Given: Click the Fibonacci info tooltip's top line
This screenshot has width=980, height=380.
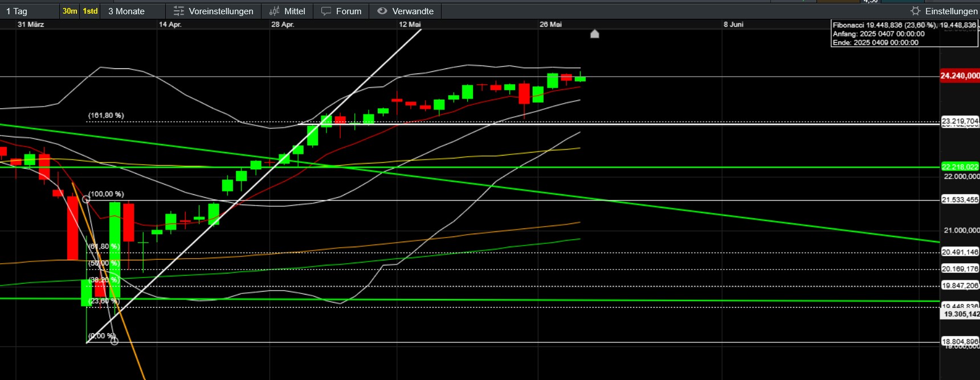Looking at the screenshot, I should coord(904,25).
